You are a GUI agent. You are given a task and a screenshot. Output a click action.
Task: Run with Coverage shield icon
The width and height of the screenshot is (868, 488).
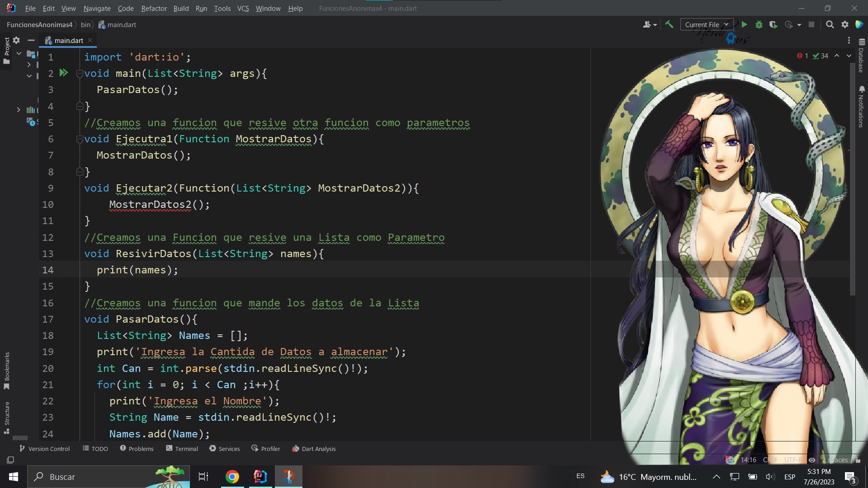coord(774,25)
